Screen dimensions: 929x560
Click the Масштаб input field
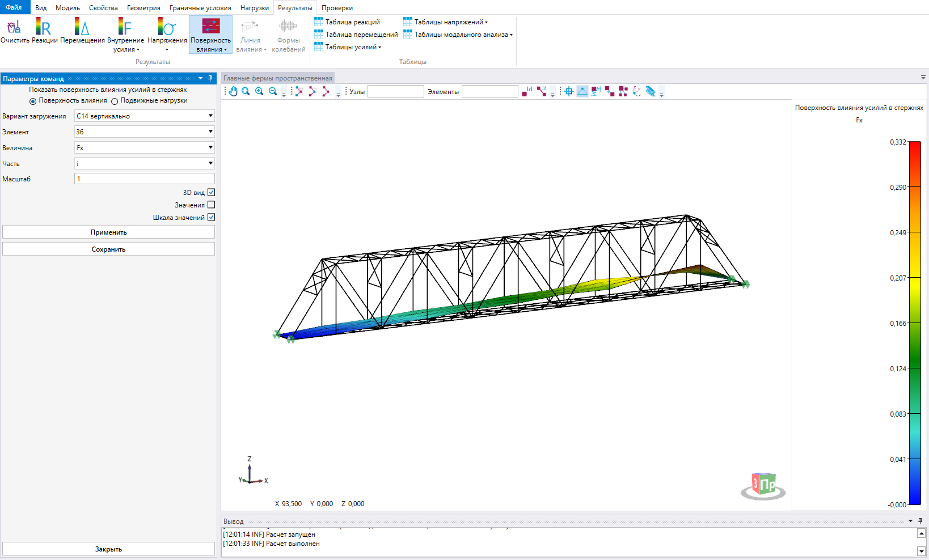[x=145, y=179]
